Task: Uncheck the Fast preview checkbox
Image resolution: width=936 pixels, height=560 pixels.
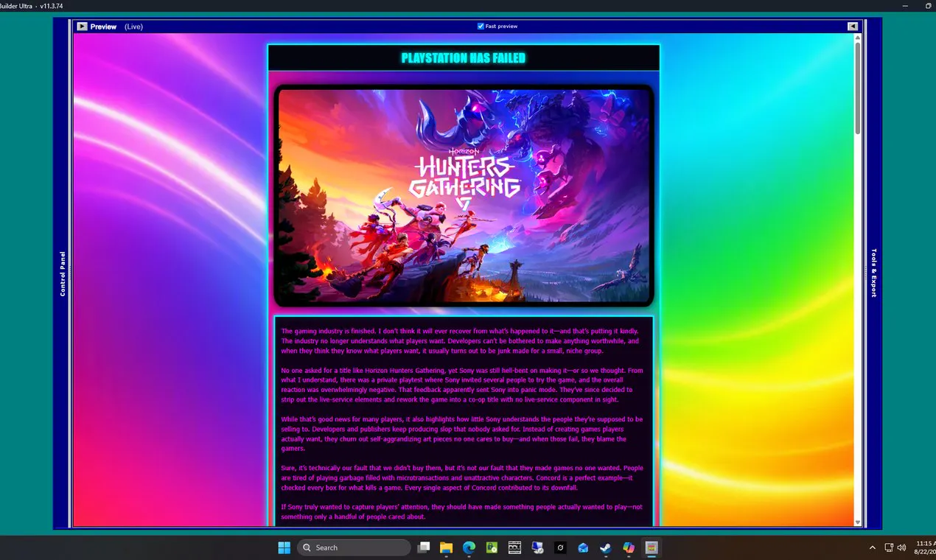Action: (x=481, y=27)
